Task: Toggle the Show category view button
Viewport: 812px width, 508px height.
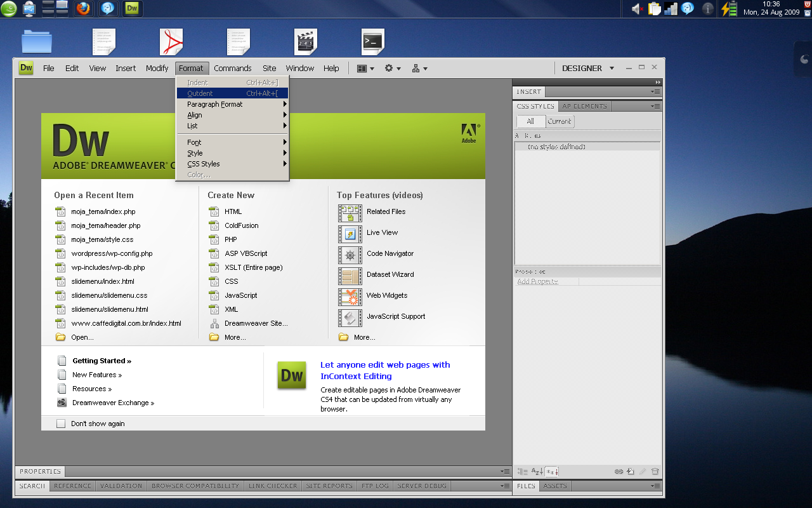Action: tap(522, 472)
